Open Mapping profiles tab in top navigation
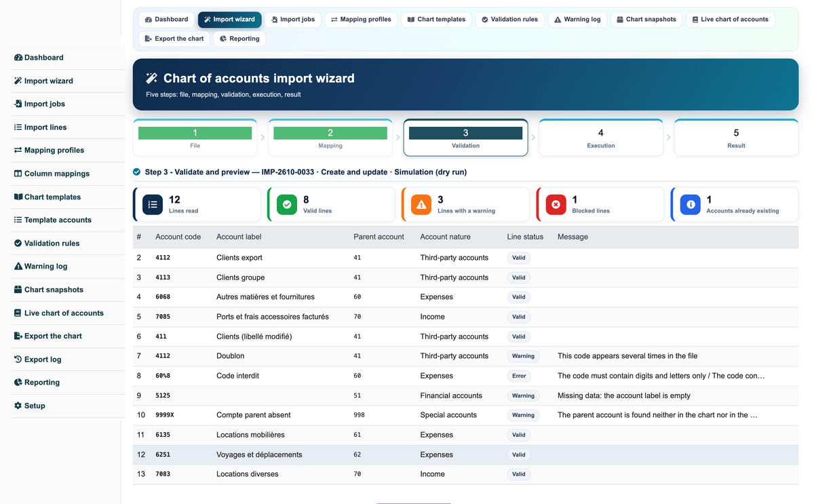814x504 pixels. click(x=361, y=20)
